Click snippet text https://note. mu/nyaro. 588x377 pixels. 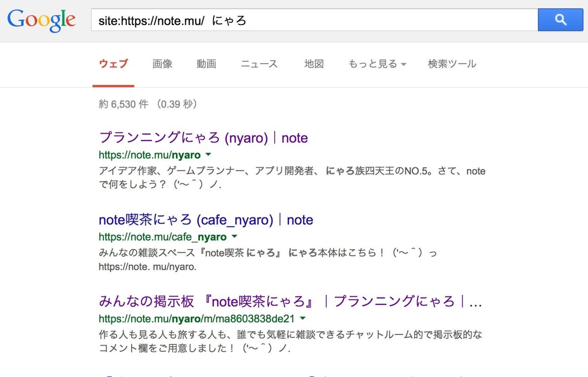coord(147,267)
